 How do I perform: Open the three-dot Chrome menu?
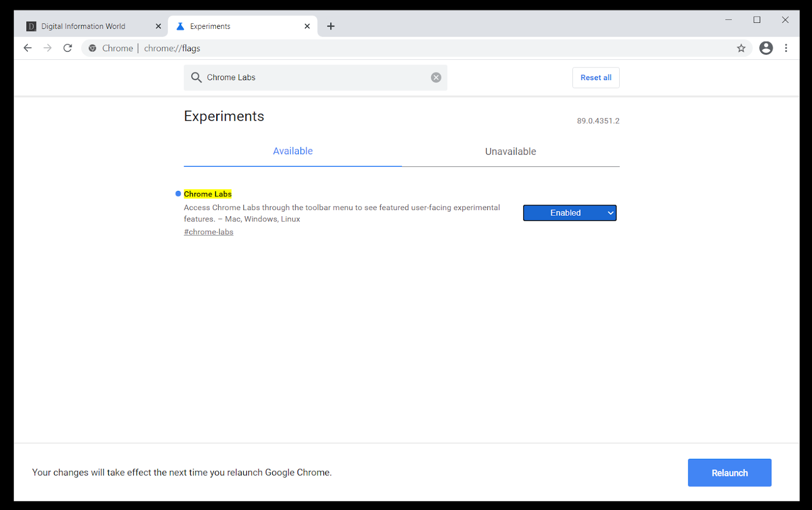tap(786, 48)
